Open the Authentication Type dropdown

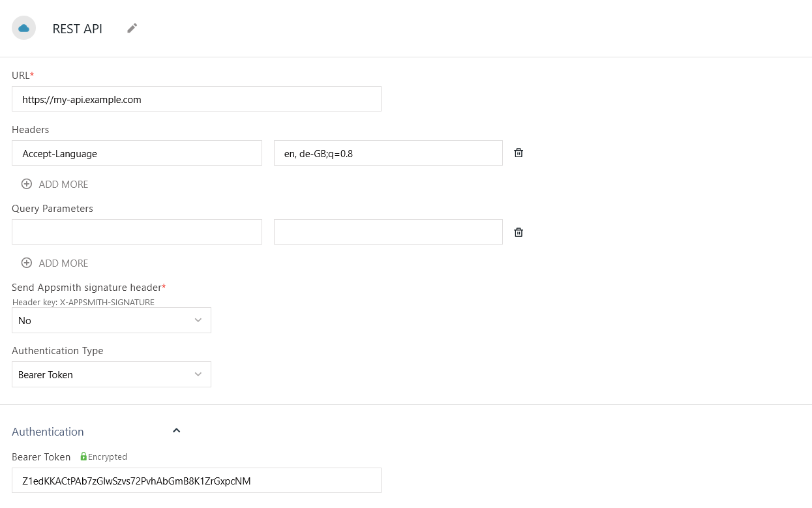(x=111, y=374)
